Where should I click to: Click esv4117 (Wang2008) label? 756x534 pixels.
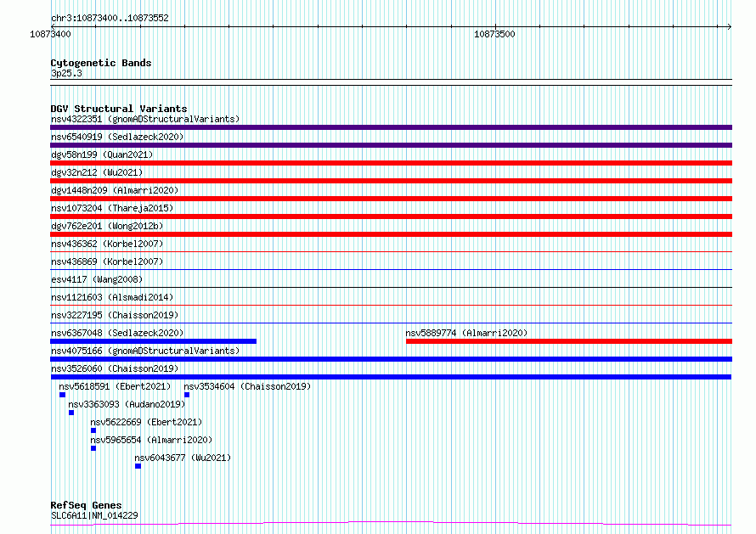coord(97,279)
